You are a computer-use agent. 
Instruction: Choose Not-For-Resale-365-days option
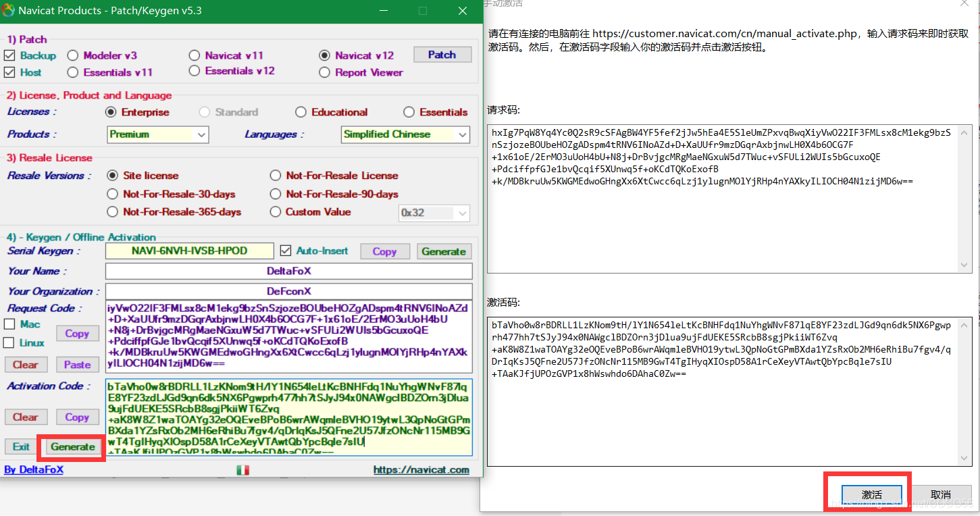coord(112,212)
